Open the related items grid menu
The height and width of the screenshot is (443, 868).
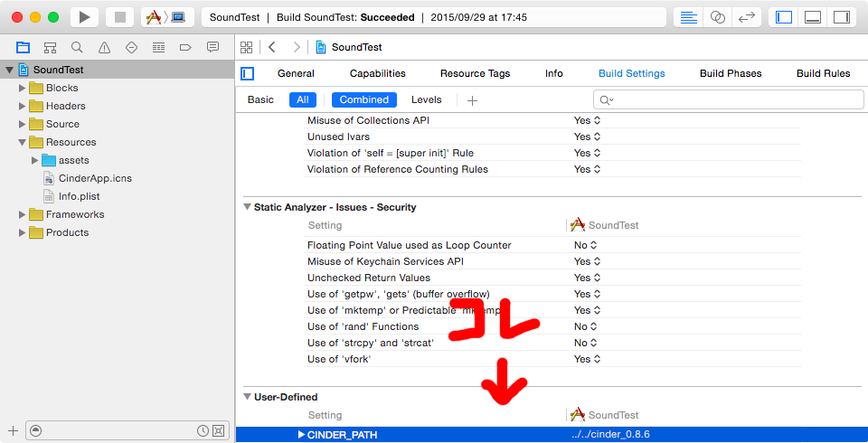click(x=246, y=47)
